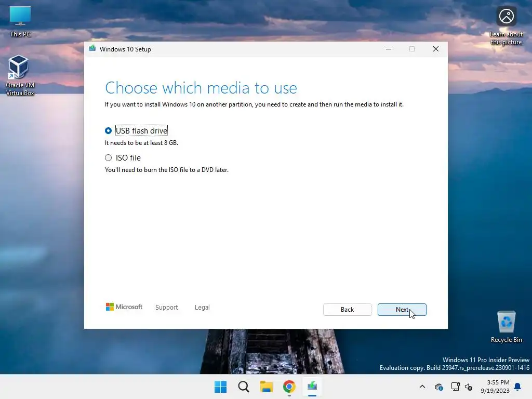
Task: Open the Legal link
Action: [x=202, y=308]
